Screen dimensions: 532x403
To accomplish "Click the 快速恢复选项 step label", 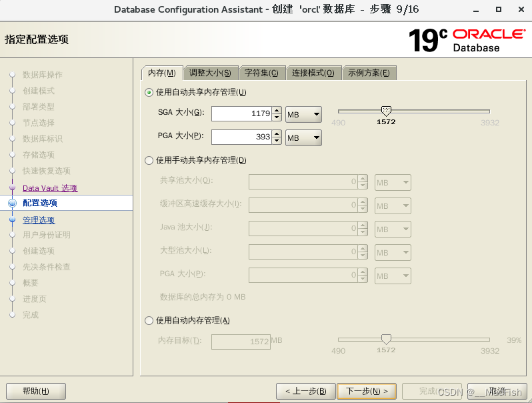I will (x=47, y=171).
